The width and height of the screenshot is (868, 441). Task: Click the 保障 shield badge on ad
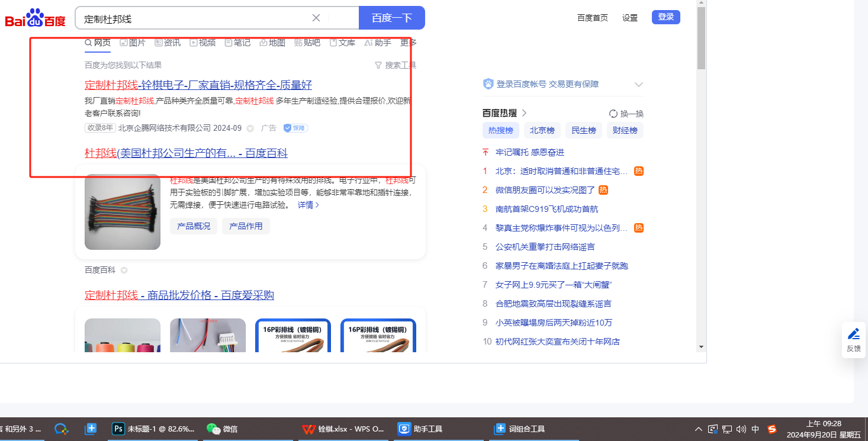pyautogui.click(x=295, y=128)
